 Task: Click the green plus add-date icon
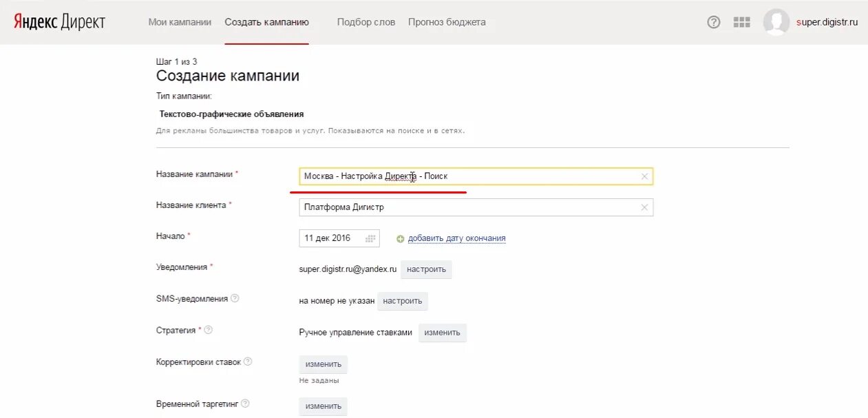point(401,239)
